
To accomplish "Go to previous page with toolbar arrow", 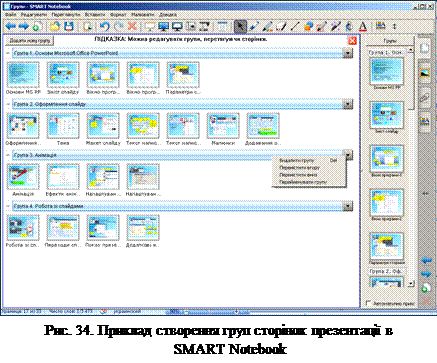I will click(11, 26).
